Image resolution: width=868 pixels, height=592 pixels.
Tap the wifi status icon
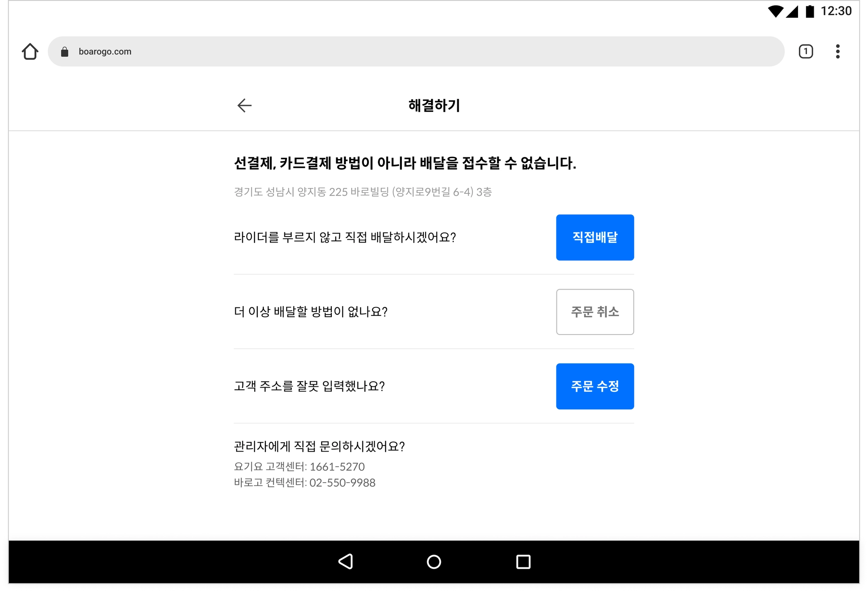point(775,11)
